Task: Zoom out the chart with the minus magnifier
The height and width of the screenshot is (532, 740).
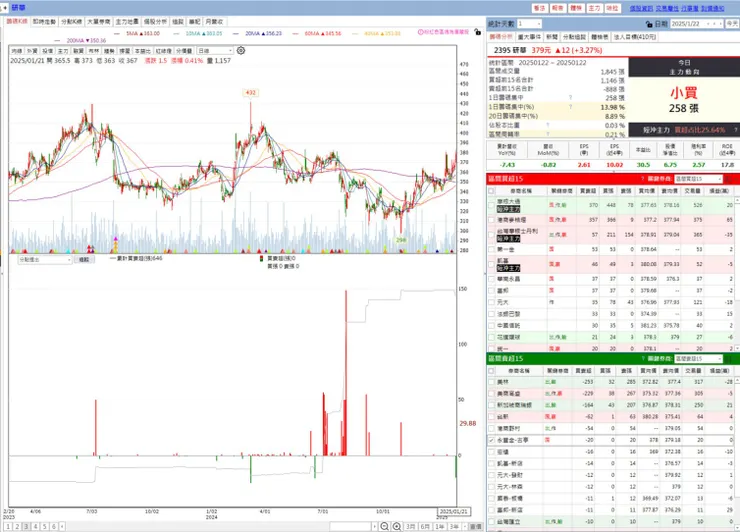Action: click(x=385, y=526)
